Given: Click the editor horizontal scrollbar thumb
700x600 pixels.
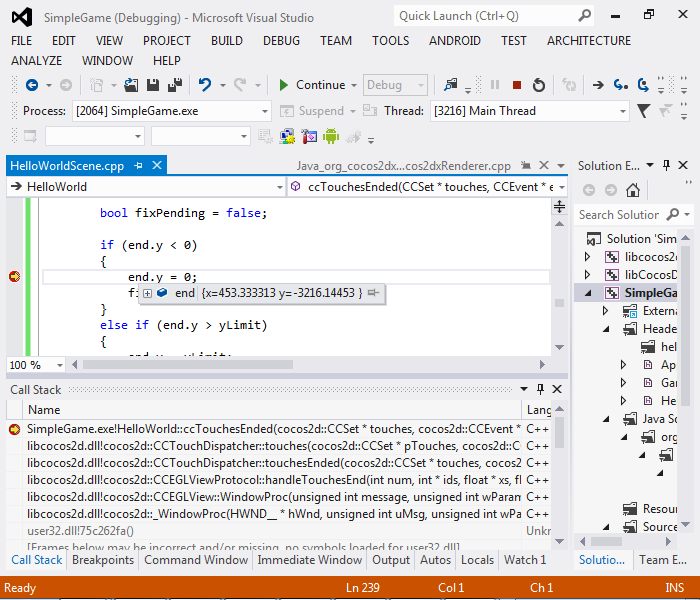Looking at the screenshot, I should coord(188,365).
